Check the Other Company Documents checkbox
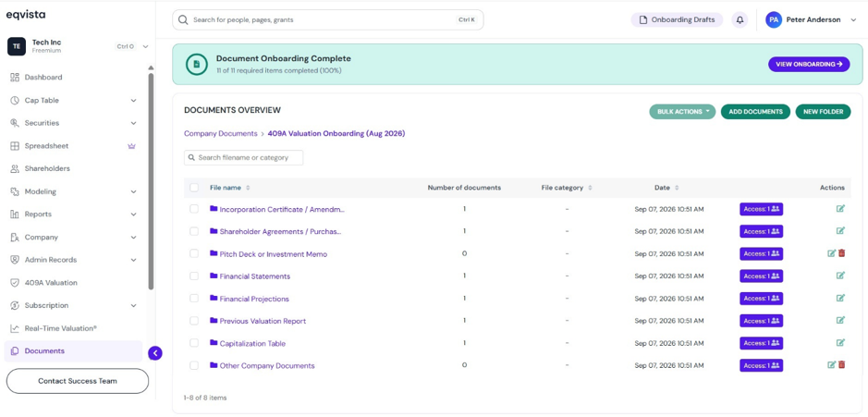 click(194, 365)
